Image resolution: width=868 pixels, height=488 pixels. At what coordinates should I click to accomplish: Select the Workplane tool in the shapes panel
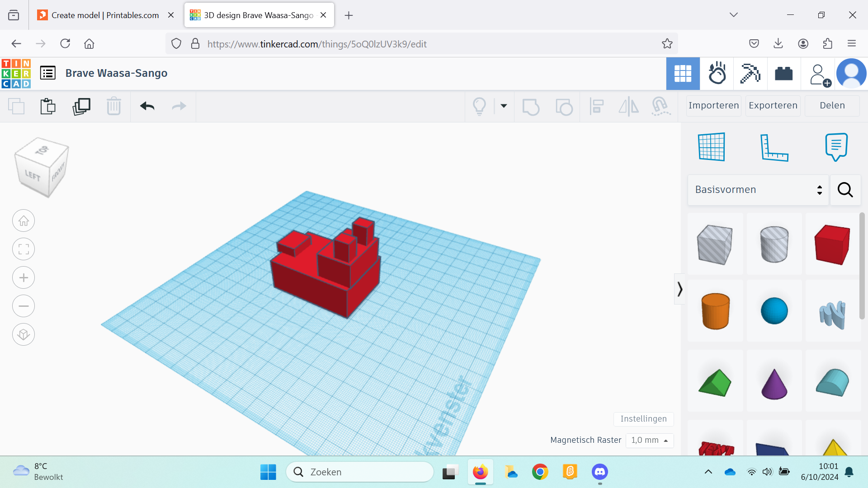[711, 146]
